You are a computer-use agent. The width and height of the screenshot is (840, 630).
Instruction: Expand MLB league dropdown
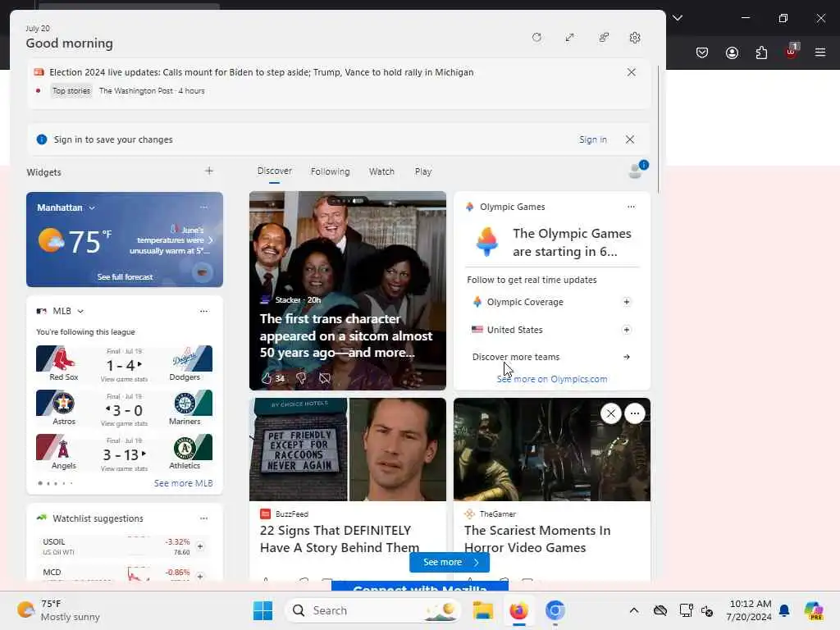[x=80, y=311]
